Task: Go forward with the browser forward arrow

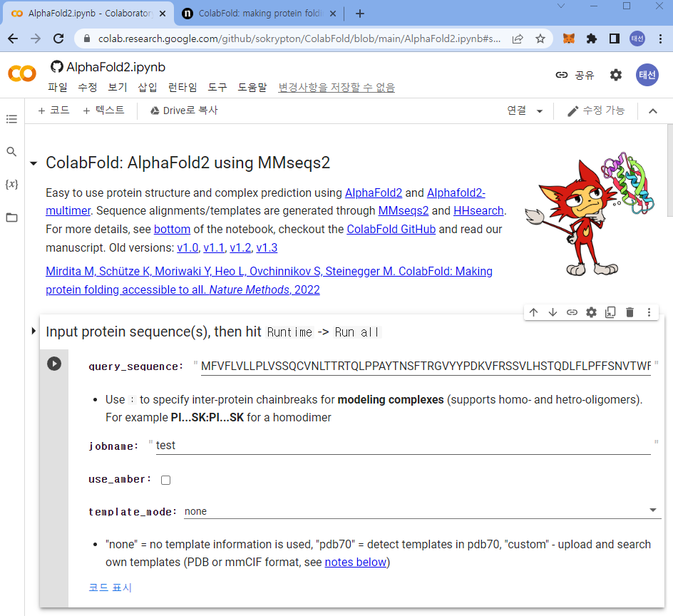Action: click(36, 38)
